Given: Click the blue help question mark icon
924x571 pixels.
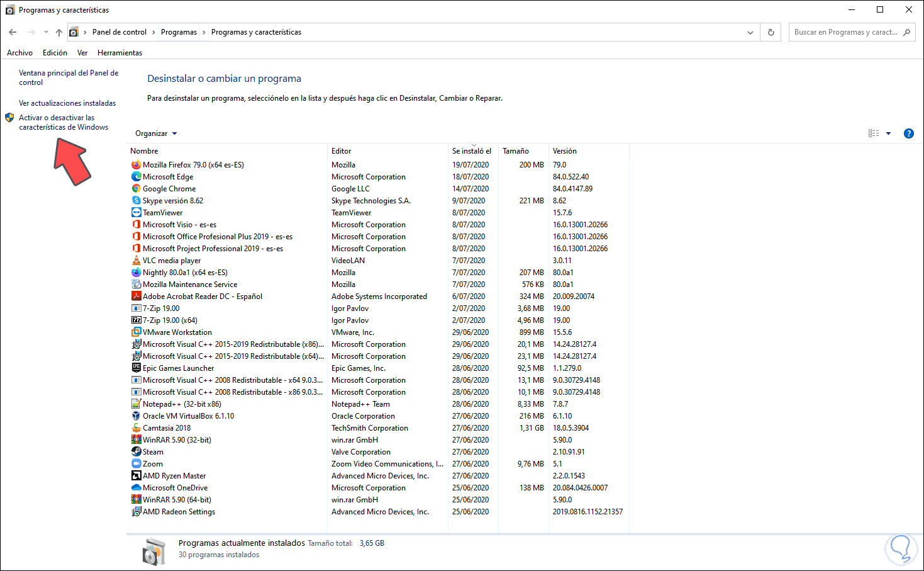Looking at the screenshot, I should pyautogui.click(x=908, y=133).
